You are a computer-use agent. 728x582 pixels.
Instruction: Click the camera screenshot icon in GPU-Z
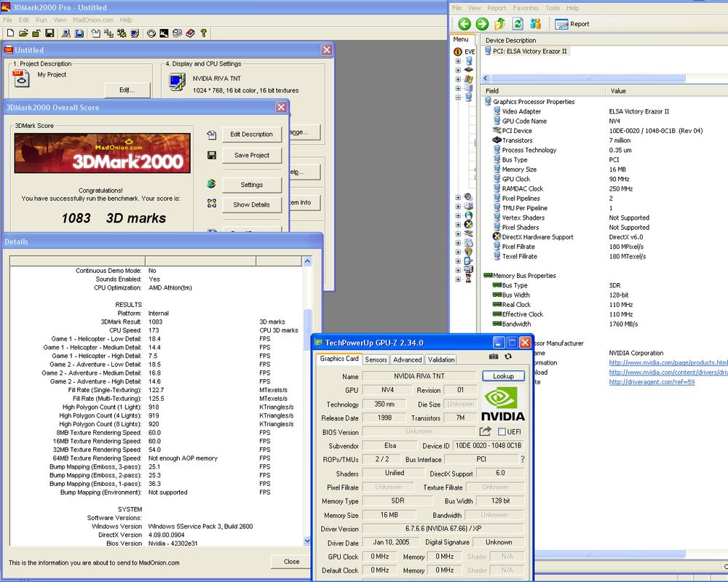coord(494,356)
